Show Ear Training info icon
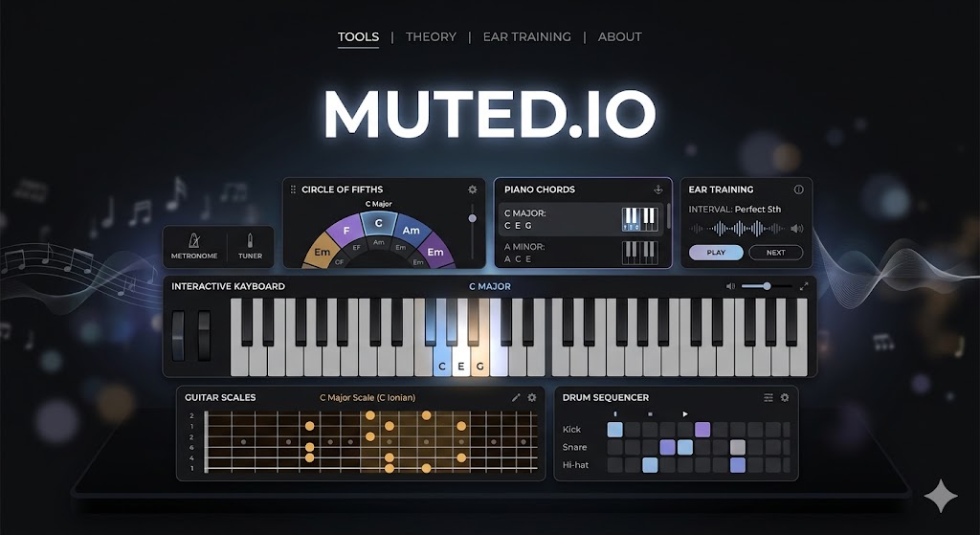Image resolution: width=980 pixels, height=535 pixels. click(x=798, y=189)
